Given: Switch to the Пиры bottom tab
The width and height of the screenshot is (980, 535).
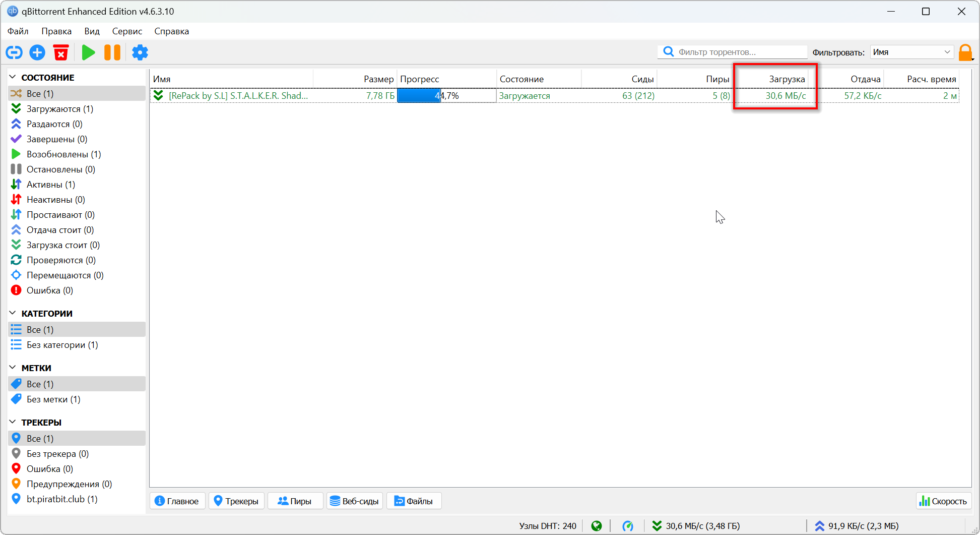Looking at the screenshot, I should click(295, 501).
